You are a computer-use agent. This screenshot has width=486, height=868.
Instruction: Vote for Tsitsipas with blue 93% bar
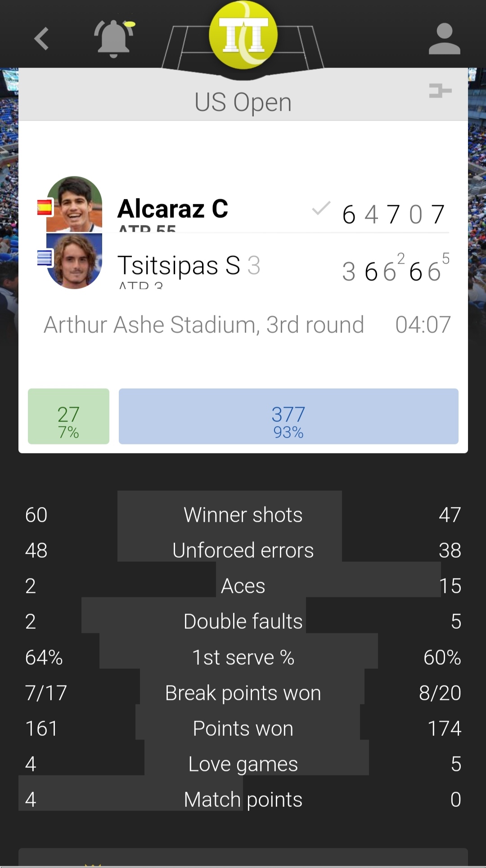288,416
